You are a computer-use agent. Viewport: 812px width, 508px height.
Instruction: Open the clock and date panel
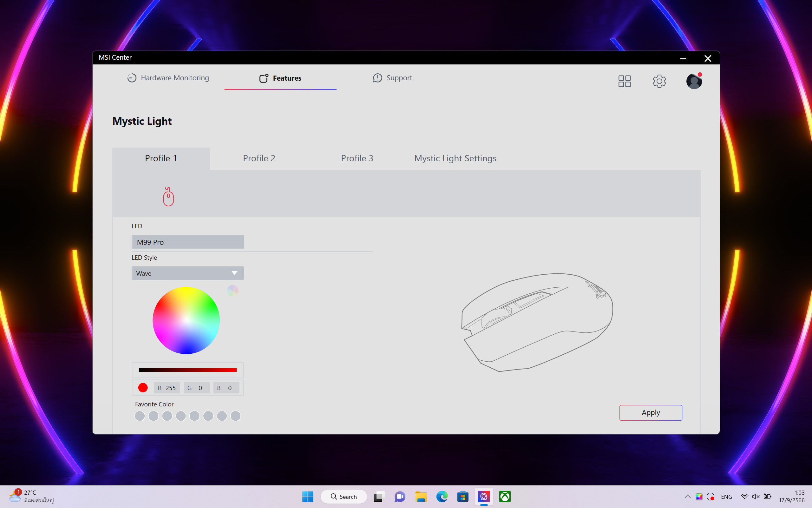[791, 496]
